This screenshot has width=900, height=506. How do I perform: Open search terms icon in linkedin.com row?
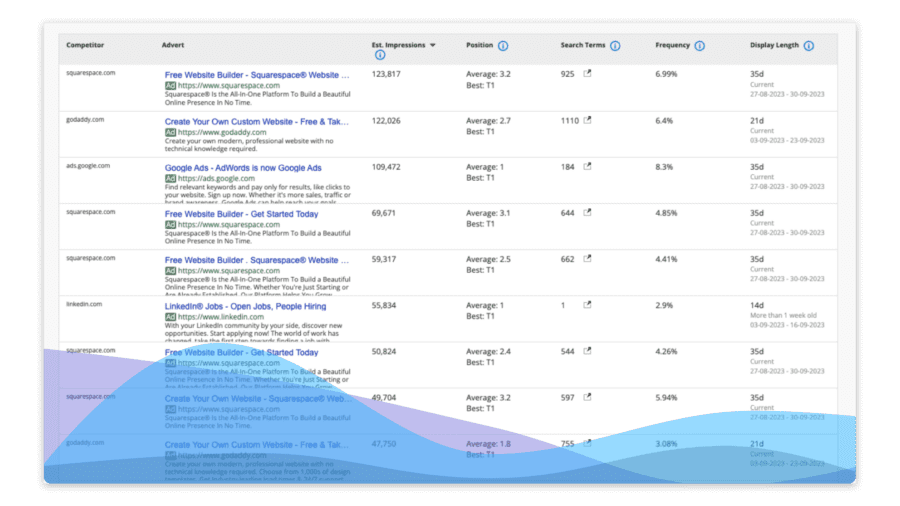click(x=587, y=305)
